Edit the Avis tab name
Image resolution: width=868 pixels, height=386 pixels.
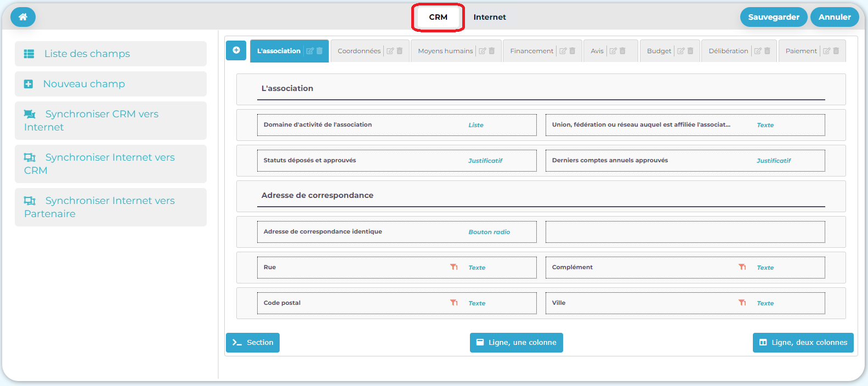(613, 51)
